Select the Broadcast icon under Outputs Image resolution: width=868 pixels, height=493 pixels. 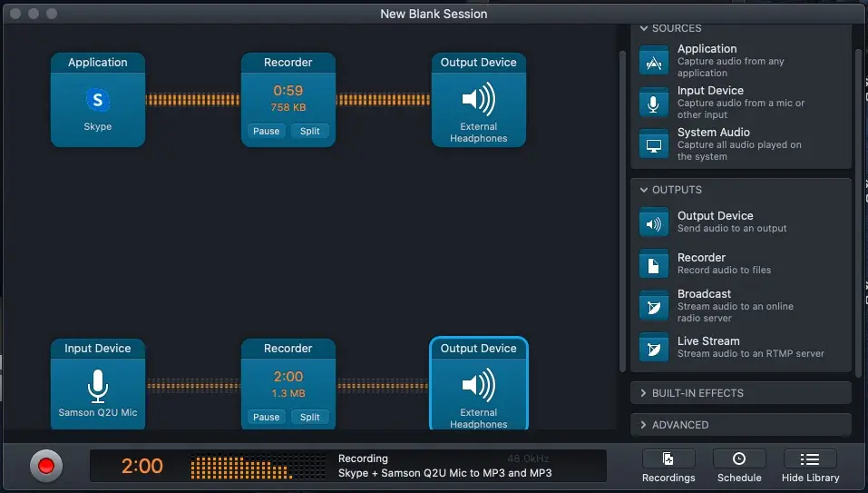tap(653, 306)
